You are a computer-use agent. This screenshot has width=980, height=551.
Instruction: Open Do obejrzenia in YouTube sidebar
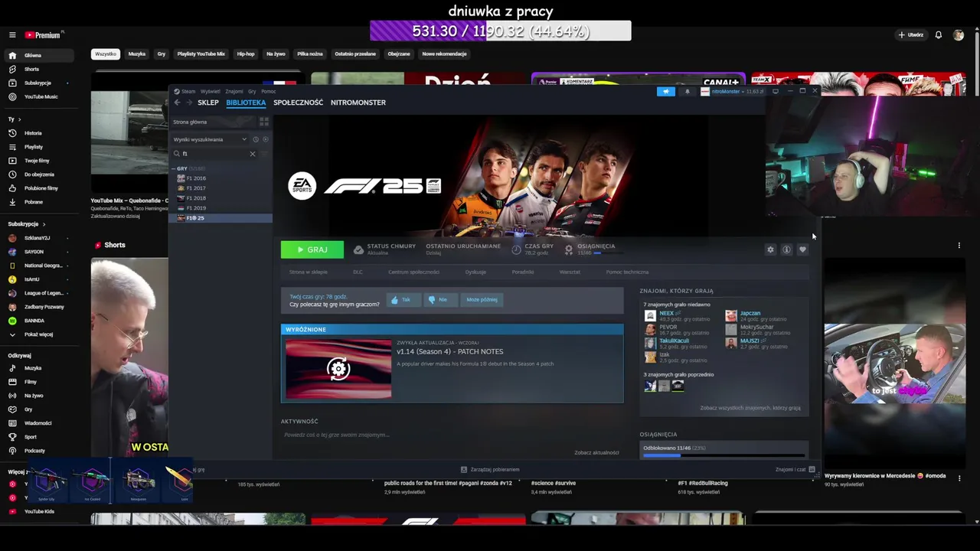pos(38,174)
